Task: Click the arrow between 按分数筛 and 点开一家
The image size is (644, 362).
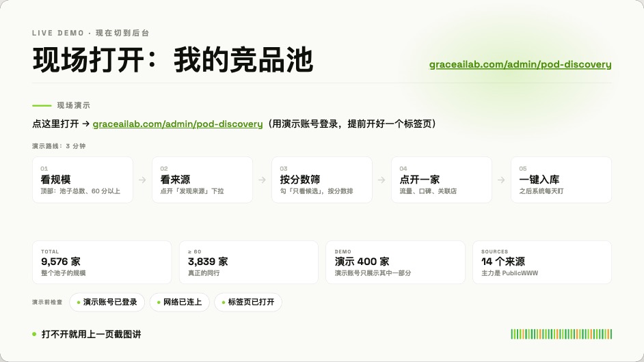Action: [x=381, y=180]
